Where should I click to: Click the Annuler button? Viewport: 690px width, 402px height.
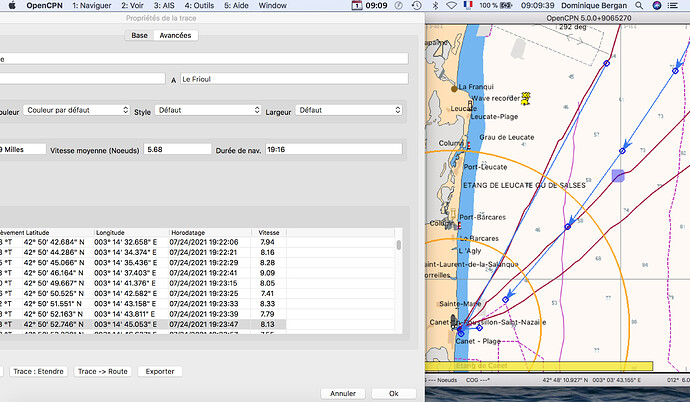(x=343, y=393)
